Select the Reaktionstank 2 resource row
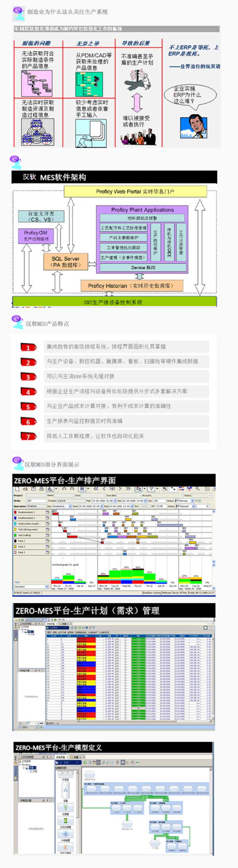Image resolution: width=238 pixels, height=868 pixels. [31, 518]
